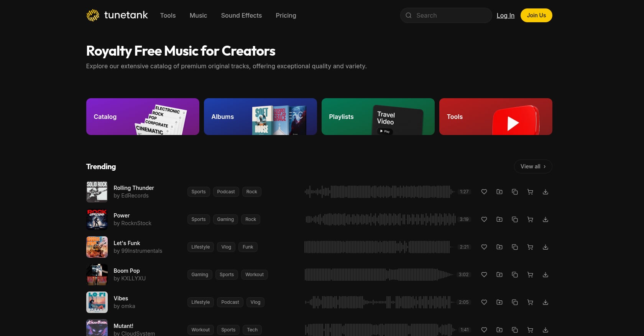This screenshot has width=644, height=336.
Task: Select the Podcast tag on Rolling Thunder
Action: (x=226, y=192)
